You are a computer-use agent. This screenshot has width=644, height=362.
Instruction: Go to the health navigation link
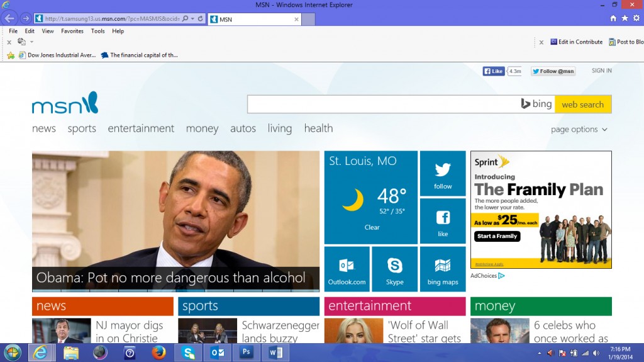tap(318, 128)
